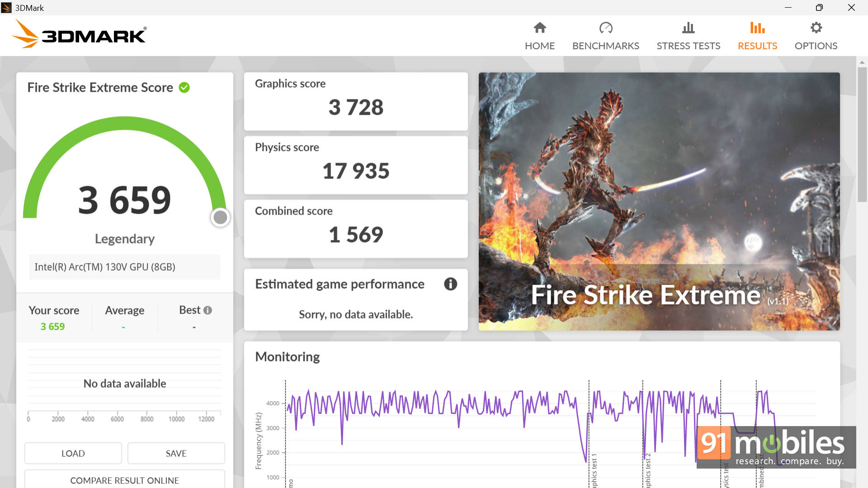Viewport: 868px width, 488px height.
Task: Click COMPARE RESULT ONLINE button
Action: click(124, 480)
